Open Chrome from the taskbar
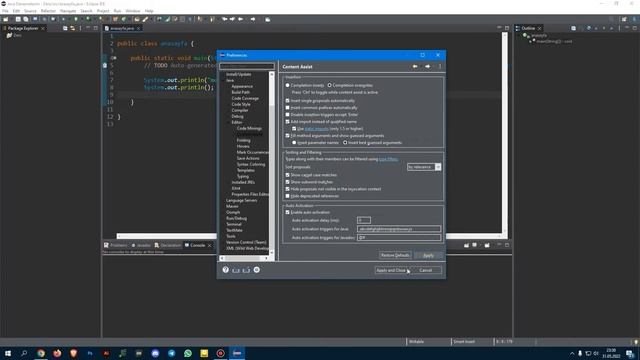640x360 pixels. pyautogui.click(x=41, y=353)
